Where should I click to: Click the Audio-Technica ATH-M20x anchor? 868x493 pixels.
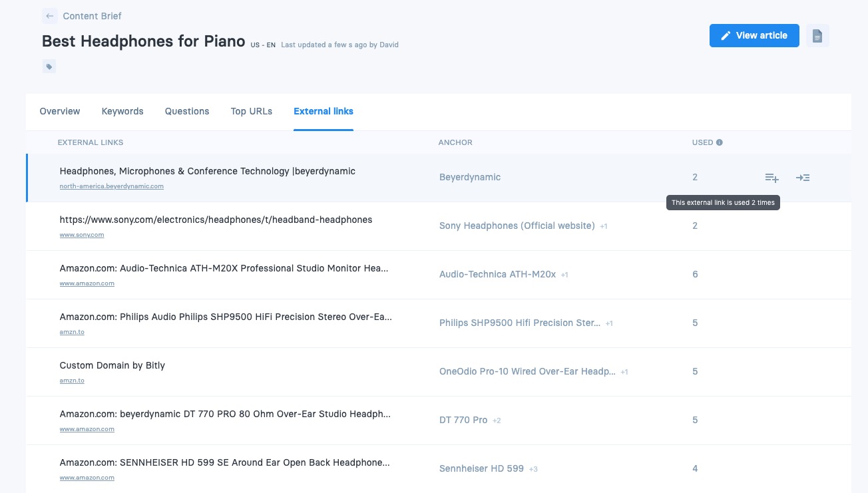click(498, 274)
